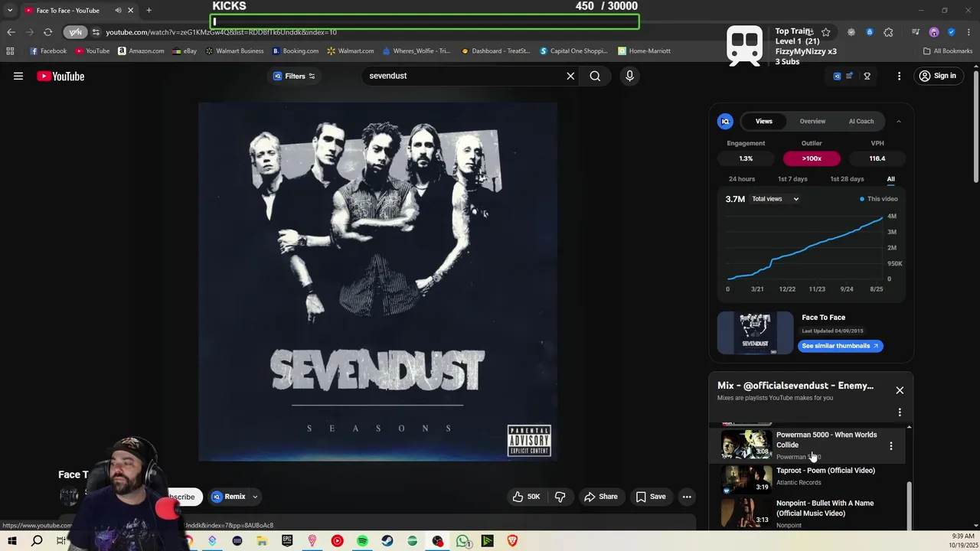Close the Mix playlist panel
This screenshot has height=551, width=980.
(900, 390)
